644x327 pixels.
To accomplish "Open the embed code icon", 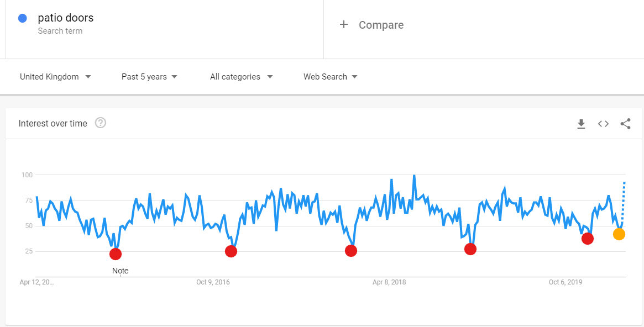I will (x=603, y=124).
